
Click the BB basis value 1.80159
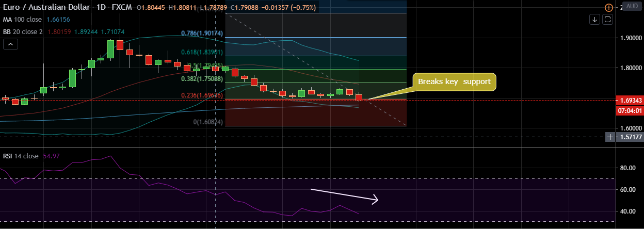point(59,31)
